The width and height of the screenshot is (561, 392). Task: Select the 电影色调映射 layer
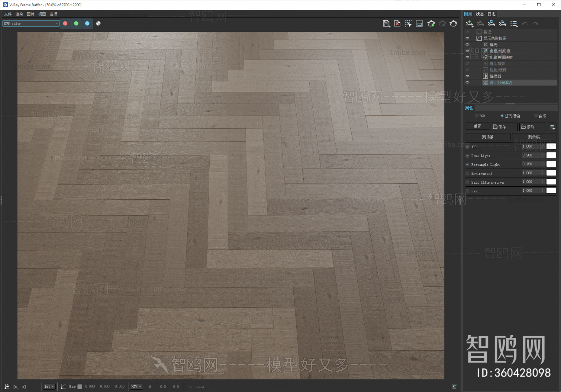pos(501,57)
